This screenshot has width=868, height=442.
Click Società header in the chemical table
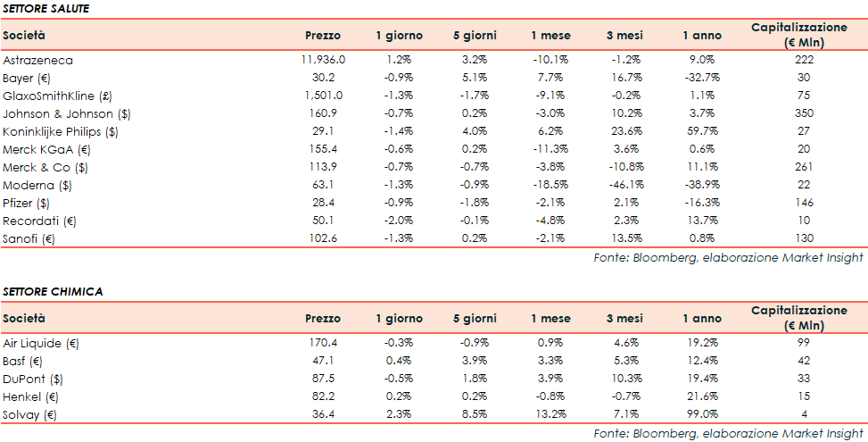(24, 319)
